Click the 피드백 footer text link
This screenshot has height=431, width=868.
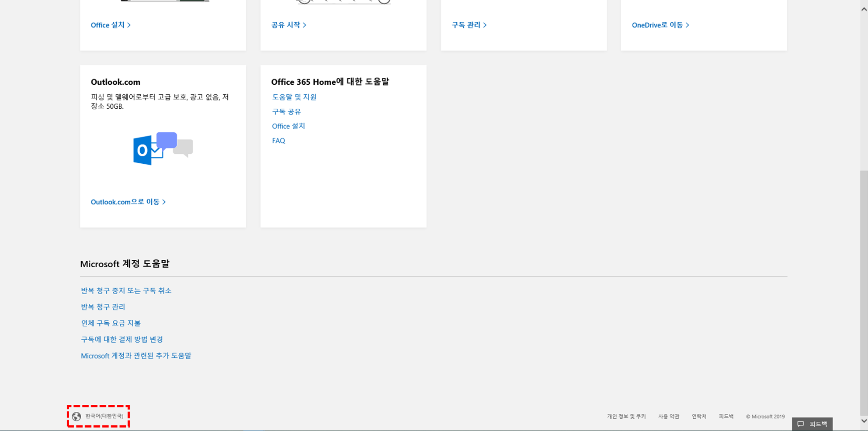click(x=726, y=417)
